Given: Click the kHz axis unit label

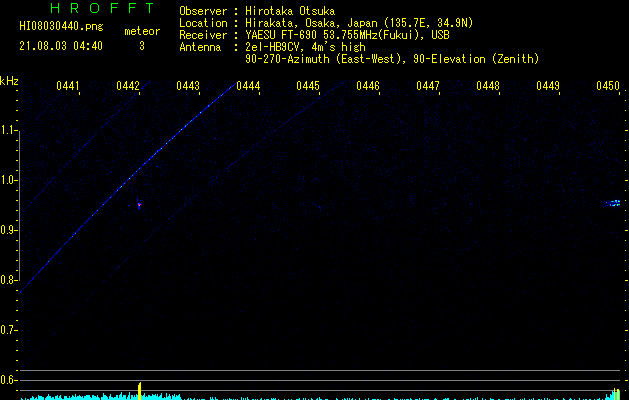Looking at the screenshot, I should click(x=9, y=81).
